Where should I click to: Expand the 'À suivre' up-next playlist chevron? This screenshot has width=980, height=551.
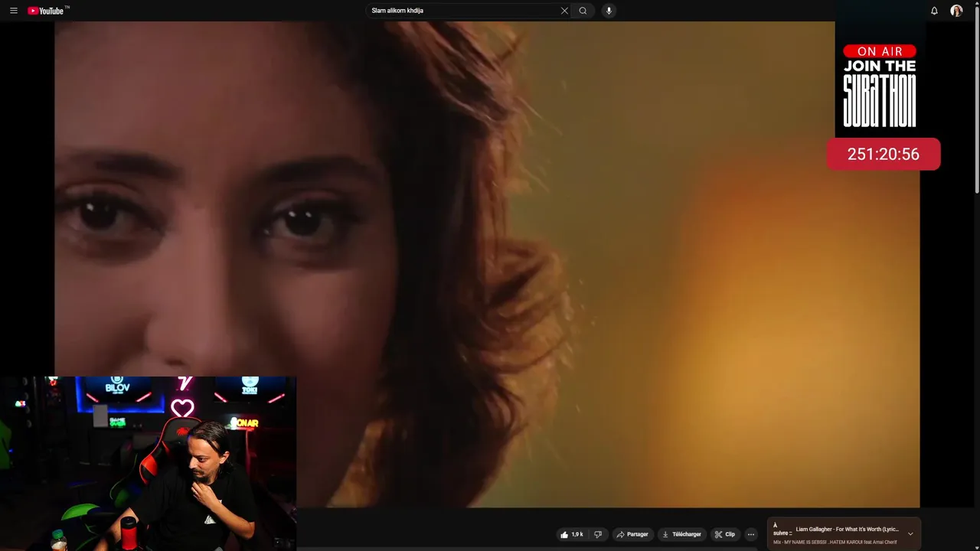click(910, 533)
